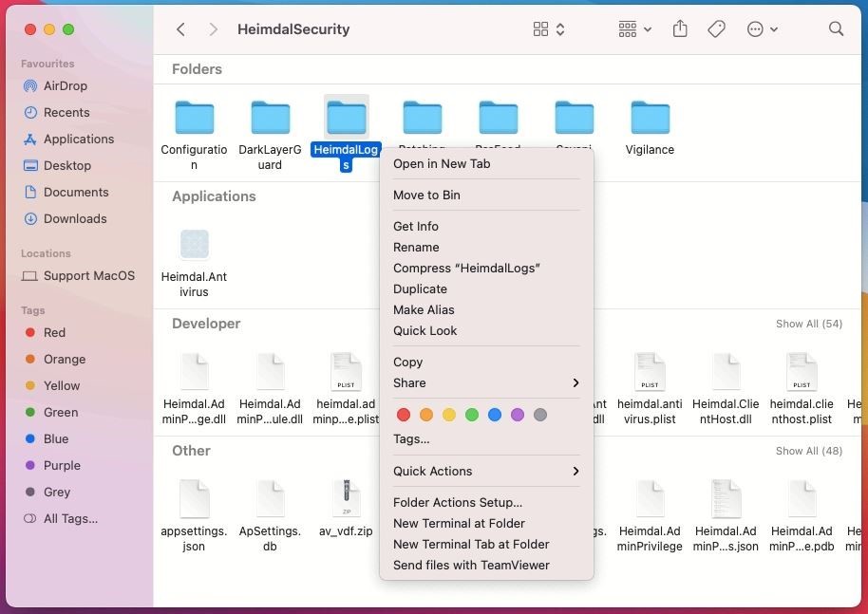Open the group-by options toolbar button
This screenshot has width=868, height=614.
click(x=634, y=29)
